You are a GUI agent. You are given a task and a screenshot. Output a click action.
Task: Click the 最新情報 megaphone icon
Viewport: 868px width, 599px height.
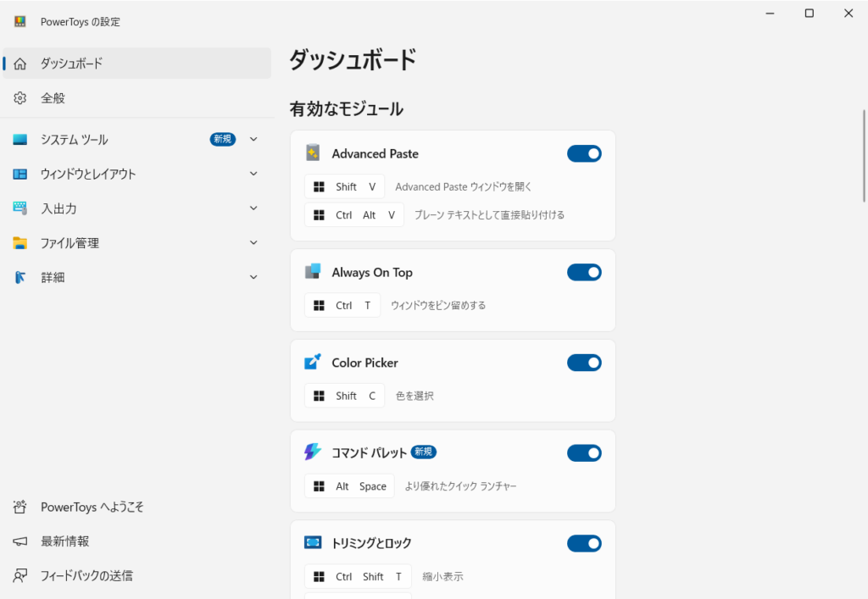(20, 541)
